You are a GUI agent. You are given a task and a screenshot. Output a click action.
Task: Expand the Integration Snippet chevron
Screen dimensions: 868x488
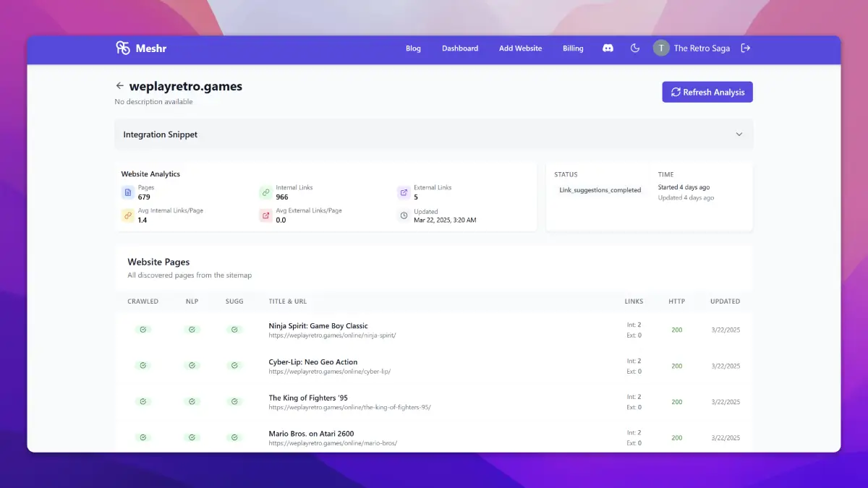point(739,134)
